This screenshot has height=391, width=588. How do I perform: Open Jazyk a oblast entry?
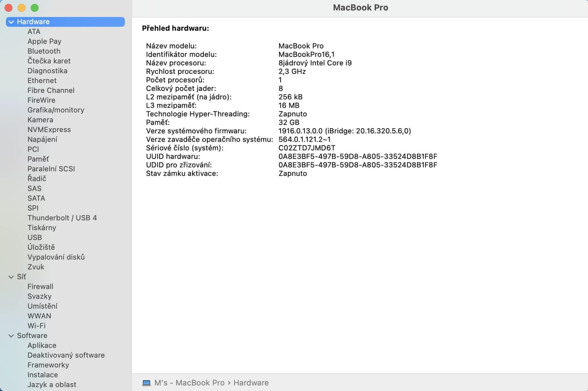point(52,385)
